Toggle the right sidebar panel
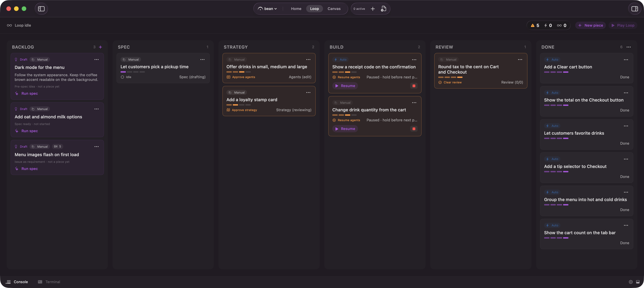Image resolution: width=644 pixels, height=288 pixels. 635,9
